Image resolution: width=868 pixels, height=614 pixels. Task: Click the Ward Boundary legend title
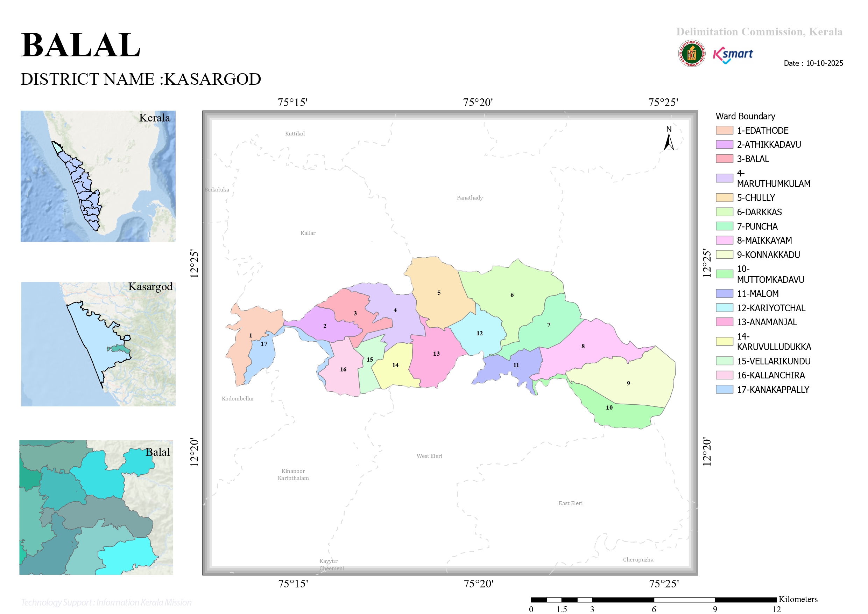click(x=745, y=116)
